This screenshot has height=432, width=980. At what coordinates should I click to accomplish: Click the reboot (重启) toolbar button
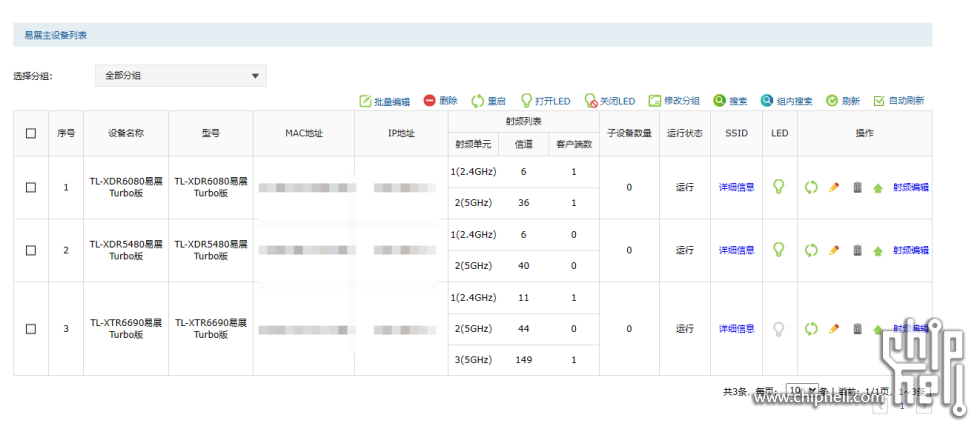coord(488,101)
